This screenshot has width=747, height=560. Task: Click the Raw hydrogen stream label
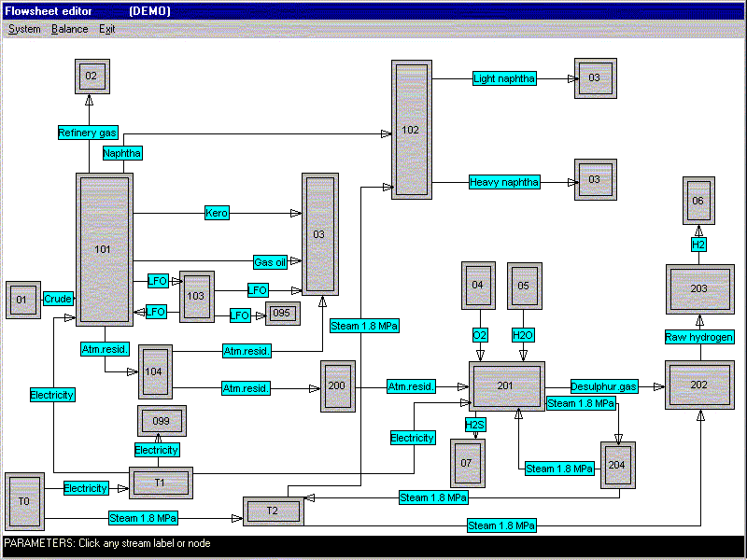tap(699, 336)
